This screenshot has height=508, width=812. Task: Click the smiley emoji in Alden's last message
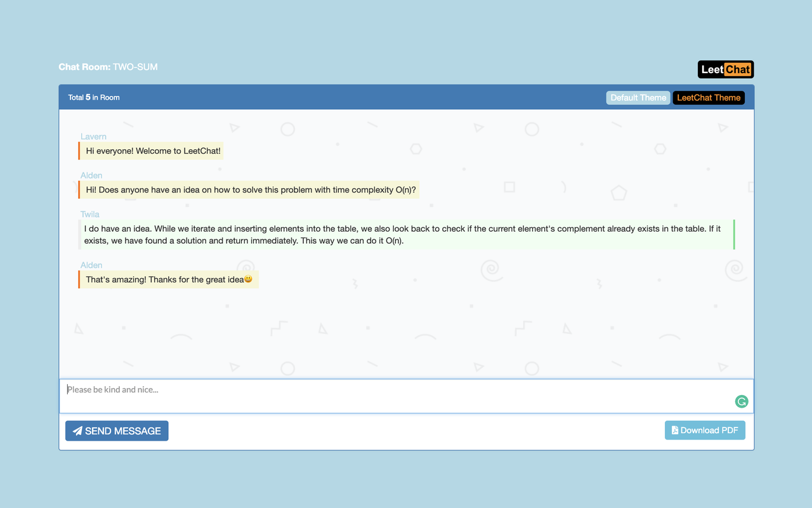click(248, 278)
